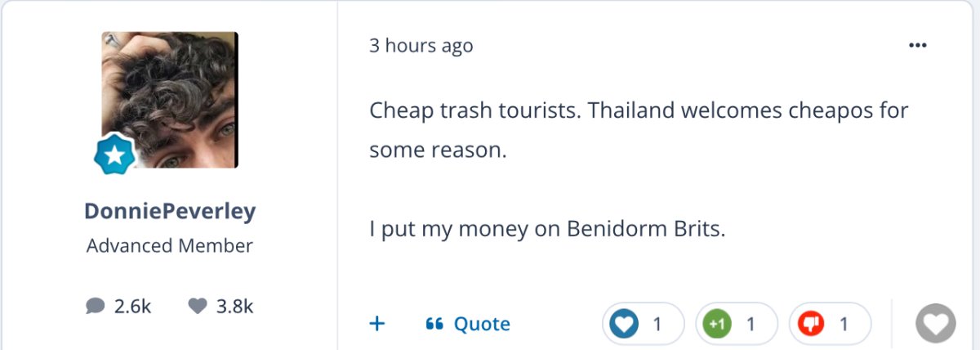Click the blue star rank badge
Image resolution: width=980 pixels, height=350 pixels.
tap(114, 154)
